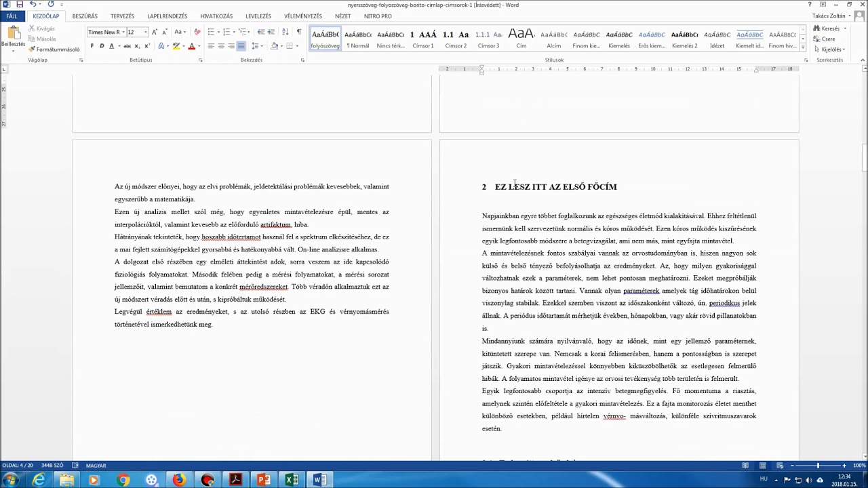The height and width of the screenshot is (488, 868).
Task: Toggle subscript formatting
Action: click(137, 46)
